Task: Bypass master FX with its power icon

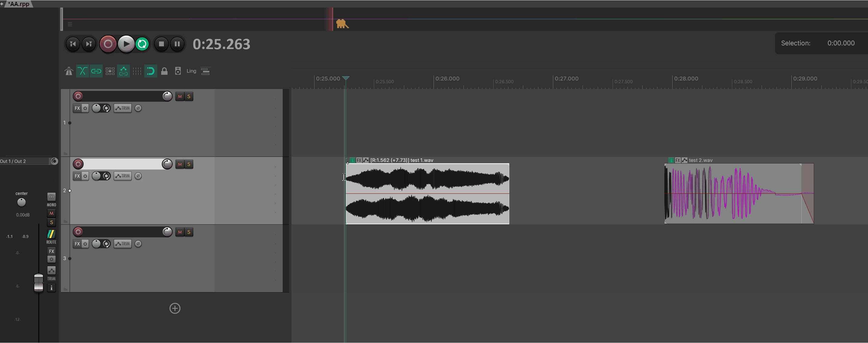Action: tap(51, 259)
